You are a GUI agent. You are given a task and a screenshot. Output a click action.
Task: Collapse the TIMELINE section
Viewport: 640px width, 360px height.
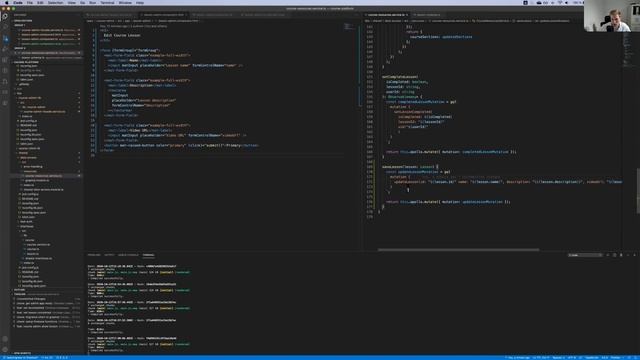[20, 294]
